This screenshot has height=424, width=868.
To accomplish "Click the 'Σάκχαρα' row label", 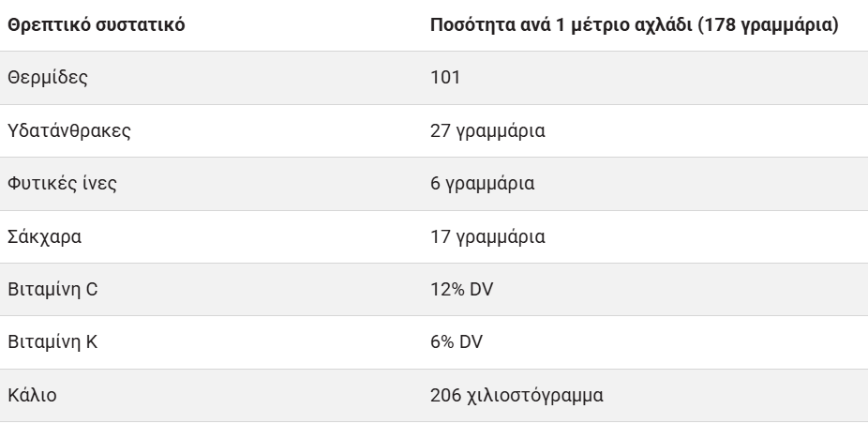I will tap(45, 236).
